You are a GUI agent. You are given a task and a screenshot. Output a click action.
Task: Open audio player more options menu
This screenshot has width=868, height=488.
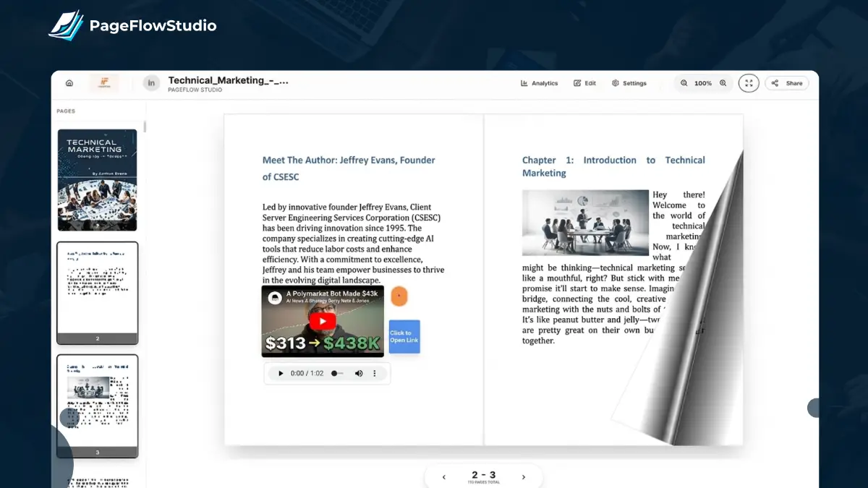coord(375,374)
